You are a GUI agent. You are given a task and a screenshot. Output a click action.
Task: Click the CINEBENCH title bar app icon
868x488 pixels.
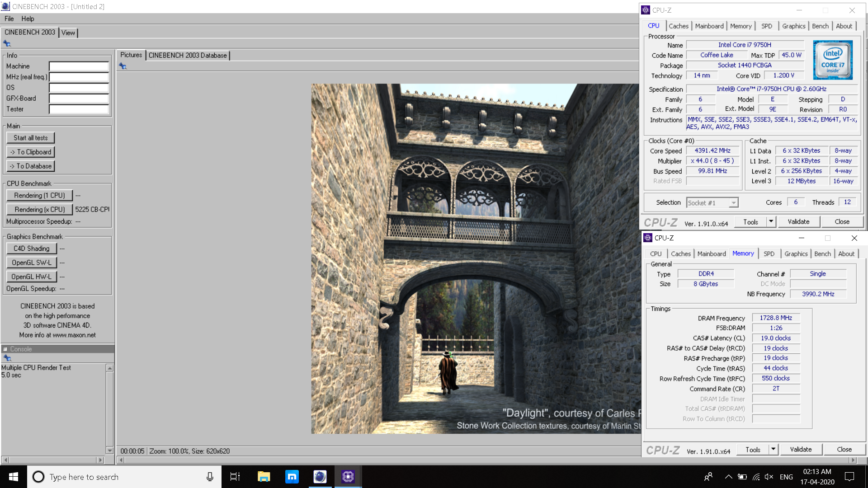point(5,6)
